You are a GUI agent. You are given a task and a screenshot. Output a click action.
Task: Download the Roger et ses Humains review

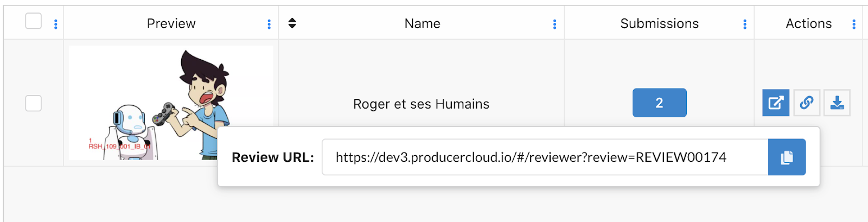pos(837,103)
